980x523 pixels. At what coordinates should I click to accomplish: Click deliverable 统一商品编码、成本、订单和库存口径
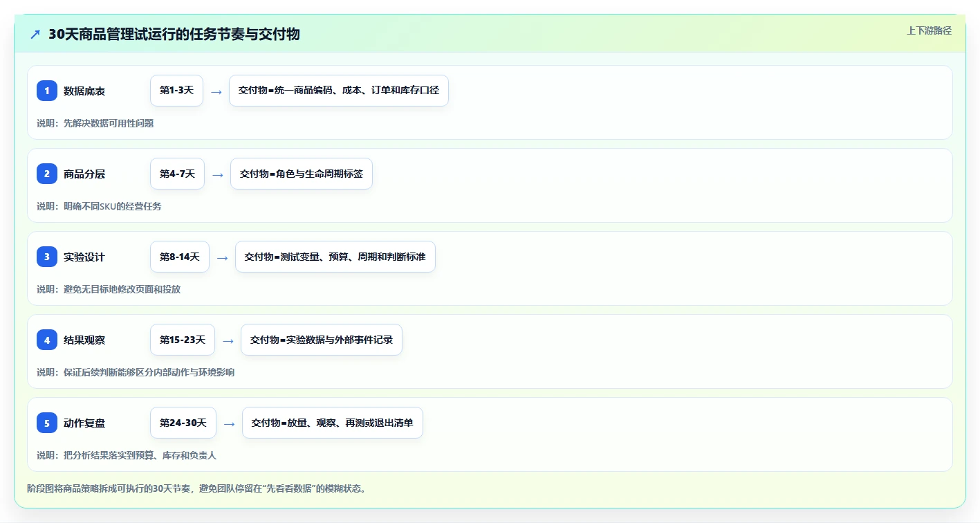click(339, 91)
